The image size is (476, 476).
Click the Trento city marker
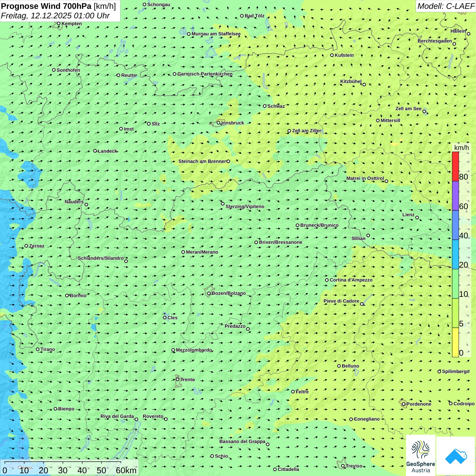(x=177, y=379)
